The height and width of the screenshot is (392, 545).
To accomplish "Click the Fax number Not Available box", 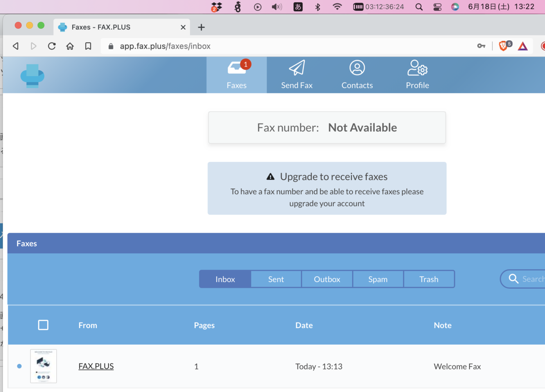I will [x=327, y=127].
